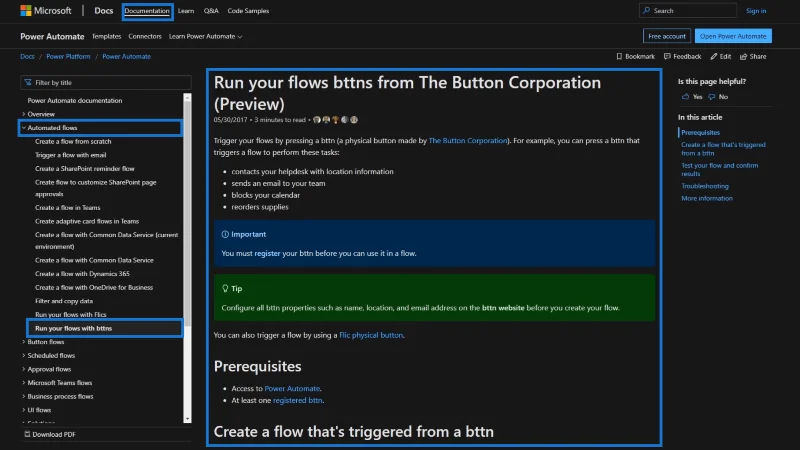Click Power Platform breadcrumb link

[x=68, y=57]
